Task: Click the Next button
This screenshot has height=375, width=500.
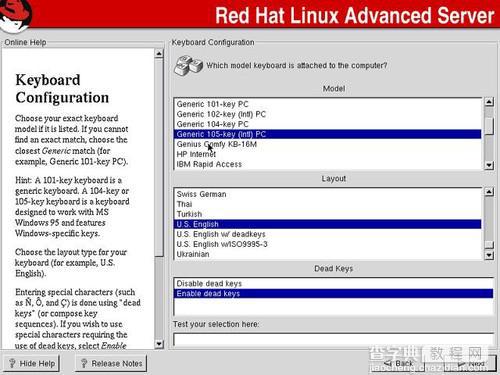Action: [471, 363]
